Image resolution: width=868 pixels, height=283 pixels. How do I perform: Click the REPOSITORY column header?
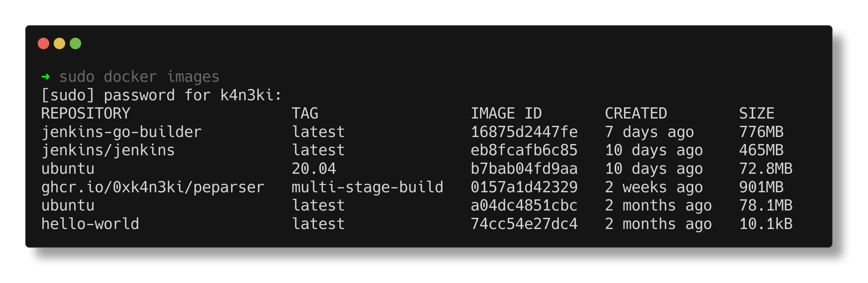tap(86, 113)
